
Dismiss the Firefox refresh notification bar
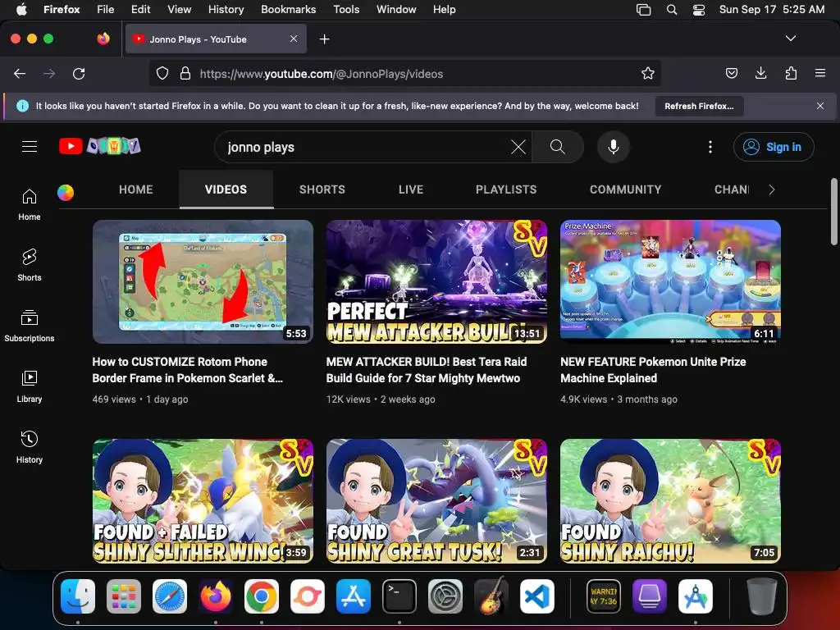click(820, 106)
